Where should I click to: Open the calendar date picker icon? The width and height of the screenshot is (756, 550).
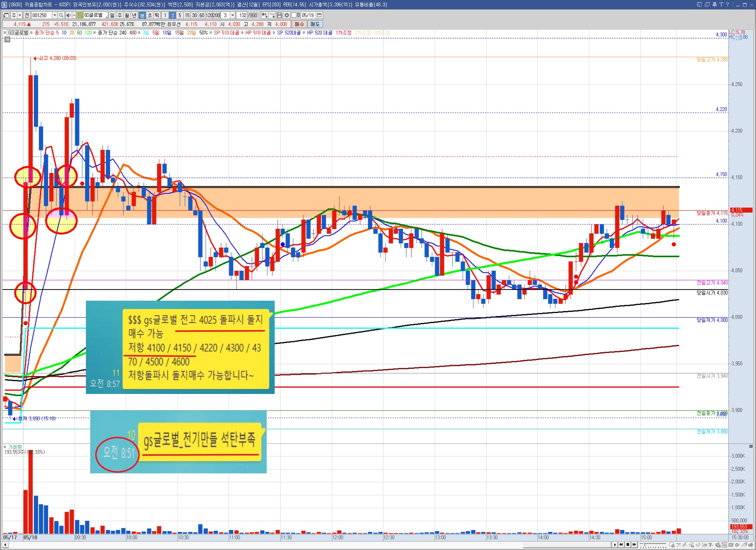pos(319,15)
